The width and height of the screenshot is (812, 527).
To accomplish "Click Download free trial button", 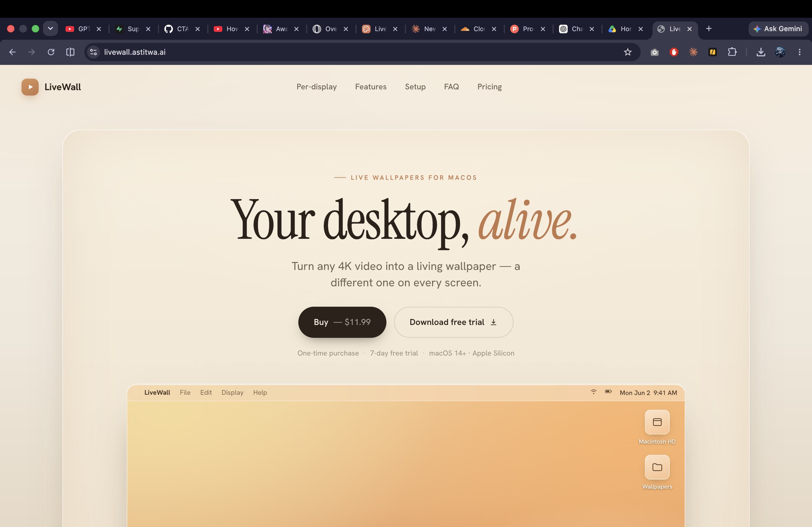I will [x=454, y=322].
